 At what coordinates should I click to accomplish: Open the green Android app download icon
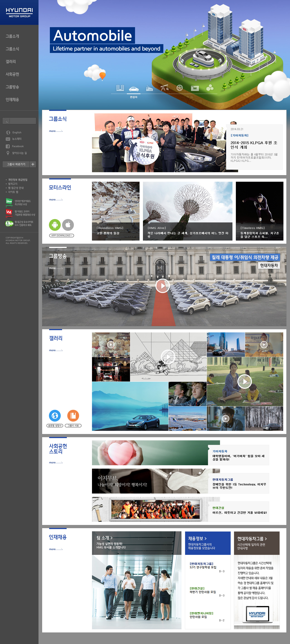[x=55, y=225]
